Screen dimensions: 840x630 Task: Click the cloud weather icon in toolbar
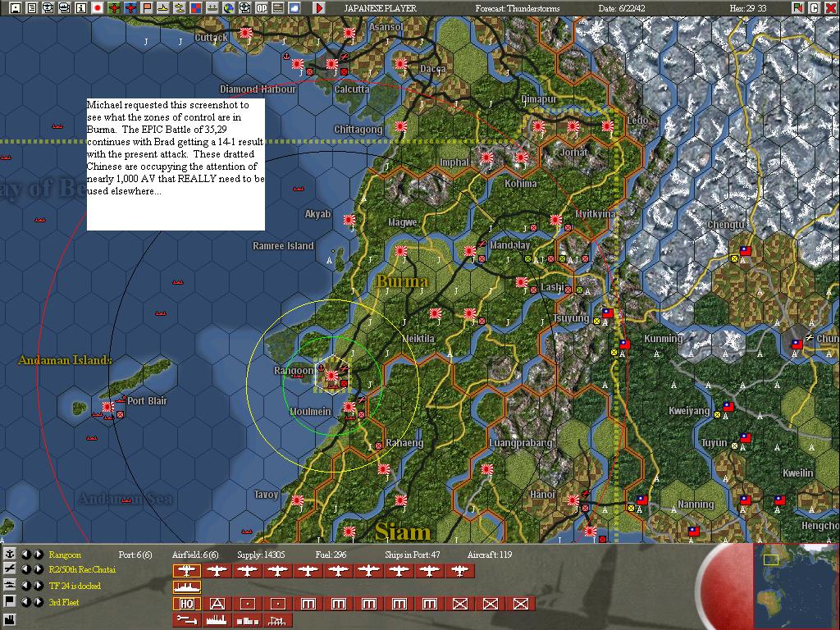[x=294, y=7]
